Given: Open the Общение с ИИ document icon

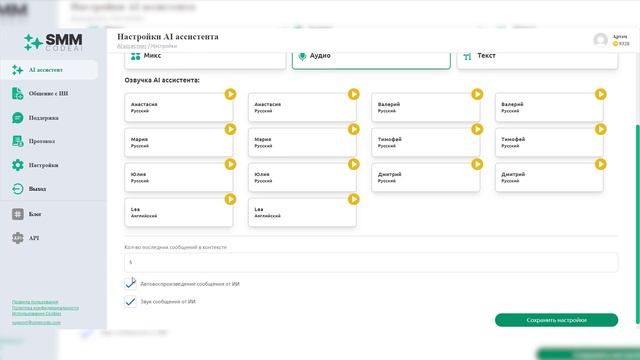Looking at the screenshot, I should [x=17, y=93].
